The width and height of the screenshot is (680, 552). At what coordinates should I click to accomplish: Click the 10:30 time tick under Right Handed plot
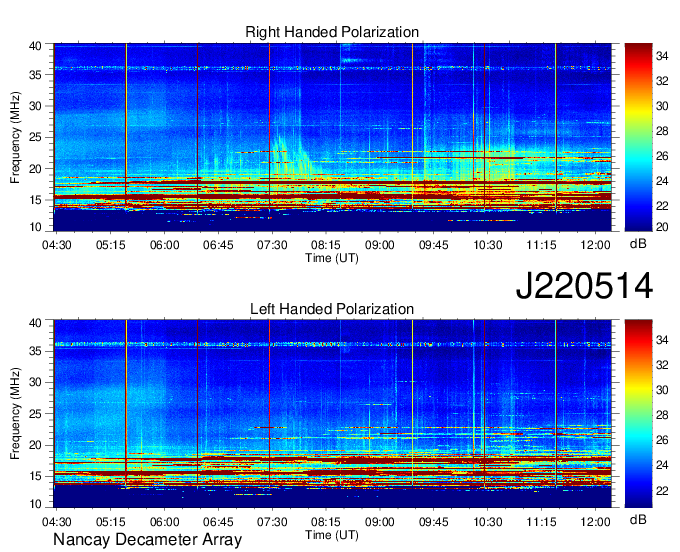coord(487,245)
